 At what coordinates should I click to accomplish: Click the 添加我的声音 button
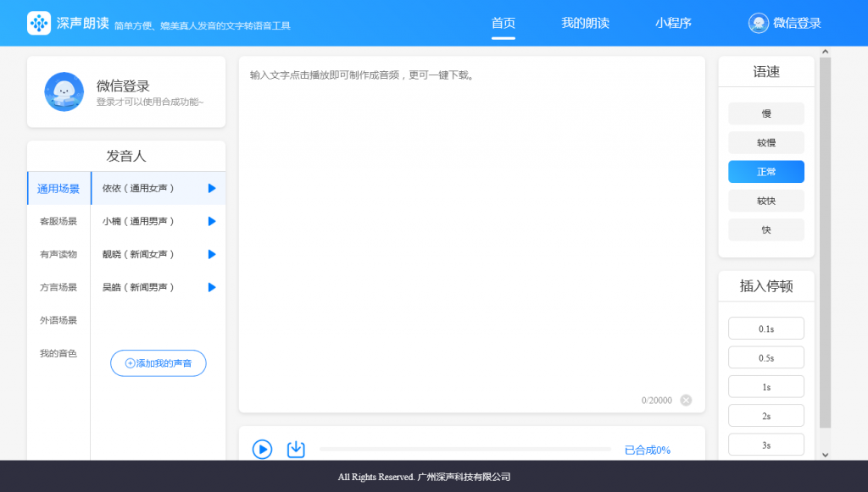pos(158,362)
